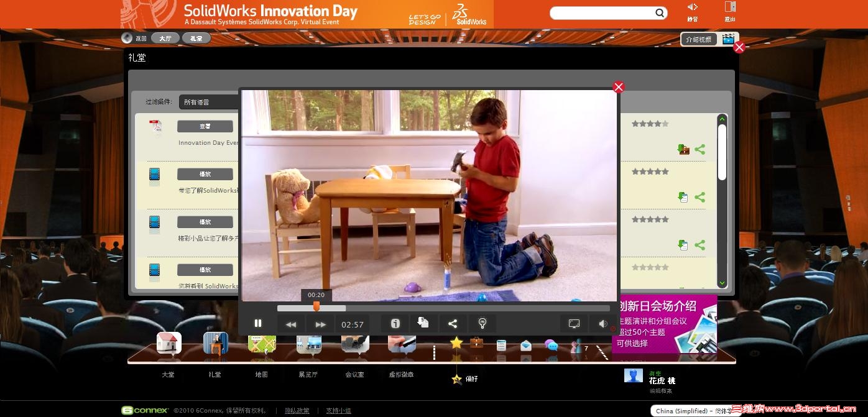The height and width of the screenshot is (417, 868).
Task: Click the search magnifier icon
Action: (x=660, y=13)
